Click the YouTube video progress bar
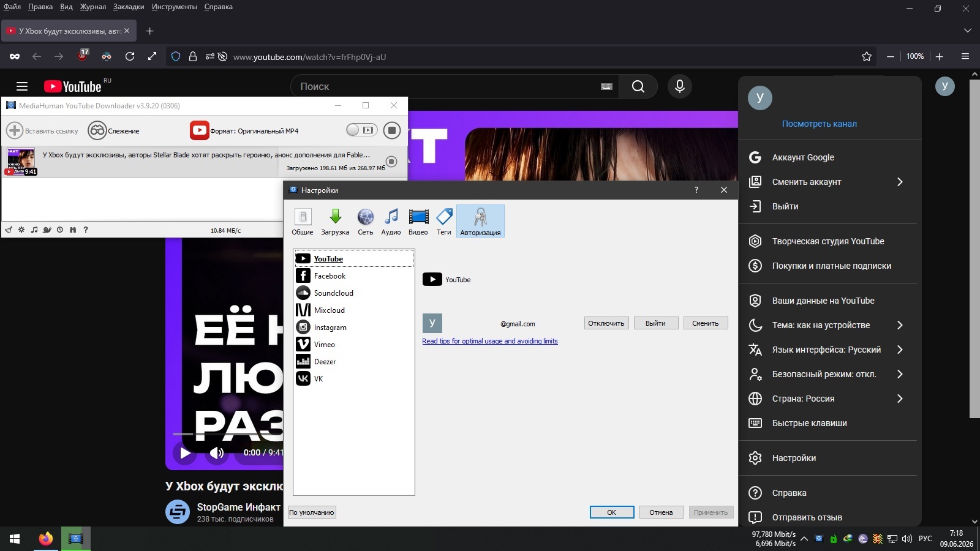Viewport: 980px width, 551px height. (x=228, y=433)
